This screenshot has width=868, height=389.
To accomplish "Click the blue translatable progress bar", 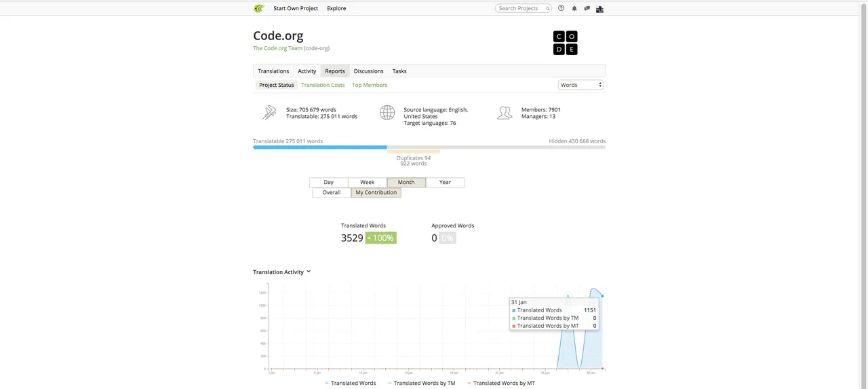I will (x=320, y=147).
